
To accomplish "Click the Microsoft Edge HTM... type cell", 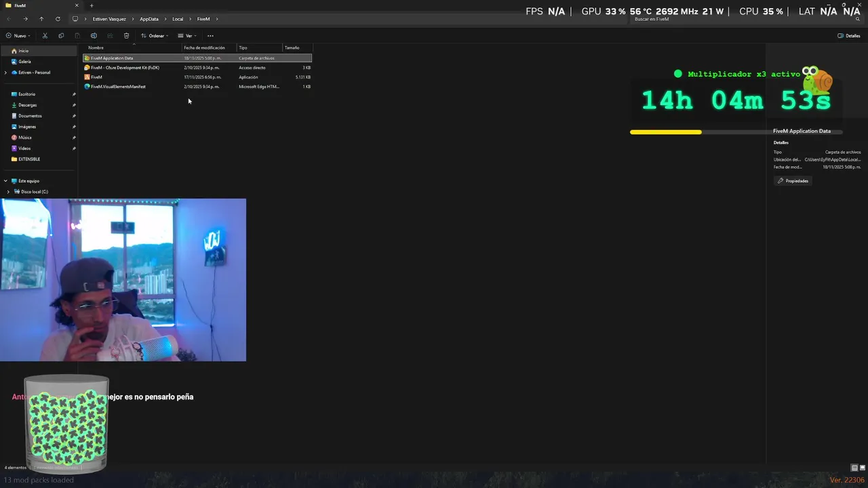I will pos(258,87).
